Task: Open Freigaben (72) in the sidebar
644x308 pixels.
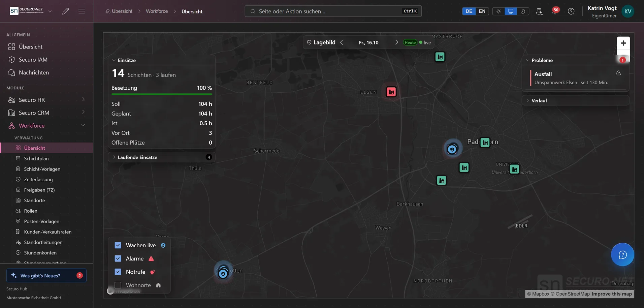Action: click(46, 190)
